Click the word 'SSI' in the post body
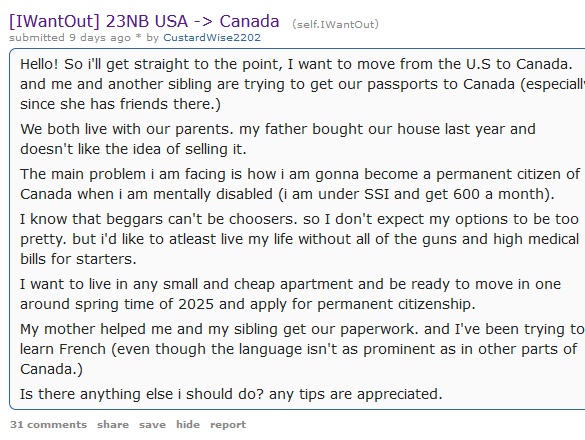 [376, 194]
